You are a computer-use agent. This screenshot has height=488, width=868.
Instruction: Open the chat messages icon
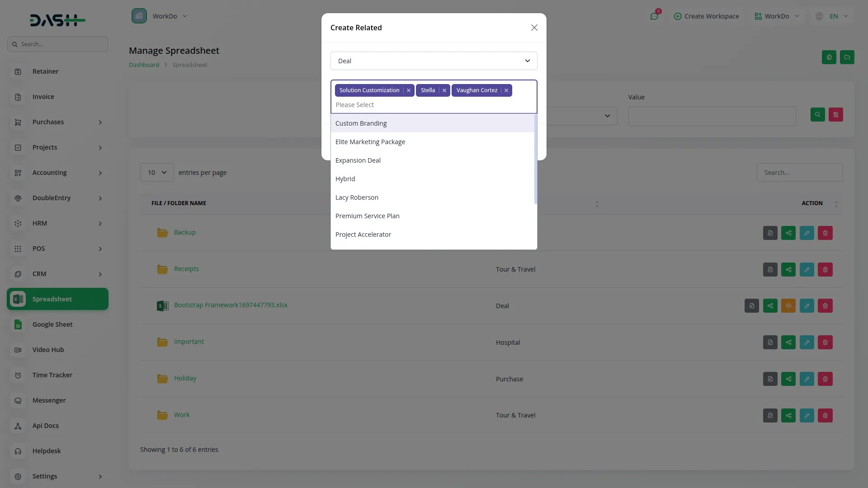click(x=654, y=16)
